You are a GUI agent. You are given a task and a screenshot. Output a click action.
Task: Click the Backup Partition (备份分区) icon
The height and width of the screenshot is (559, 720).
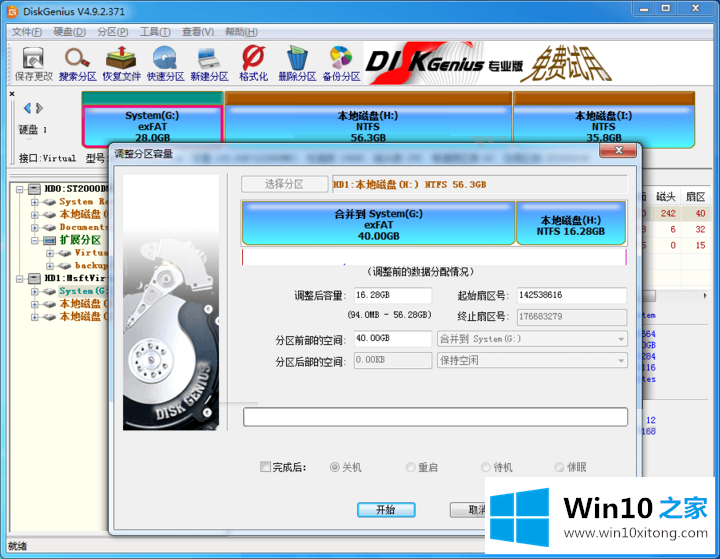[341, 63]
